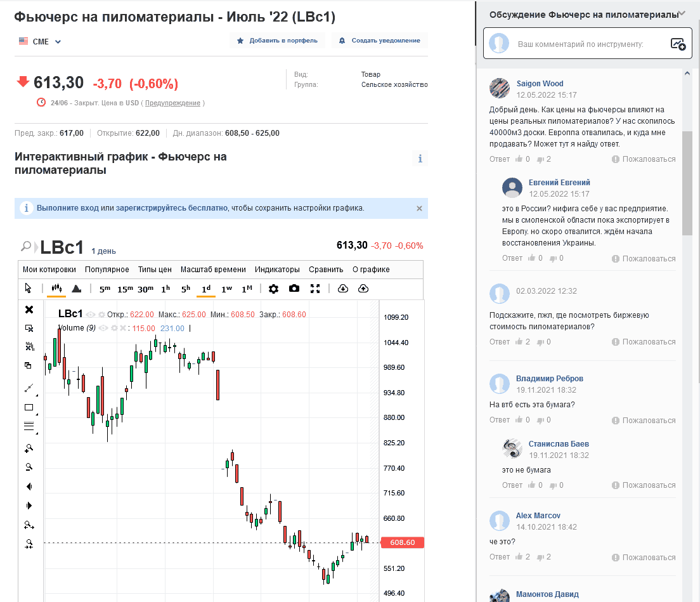Click zoom-in magnifier in chart tools
The image size is (700, 602).
point(29,448)
